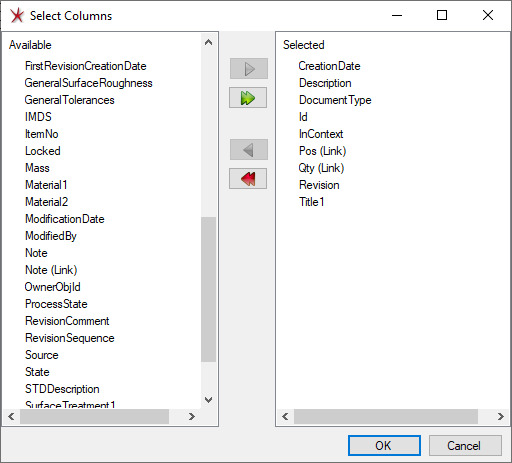Click the single right arrow add button

[249, 69]
